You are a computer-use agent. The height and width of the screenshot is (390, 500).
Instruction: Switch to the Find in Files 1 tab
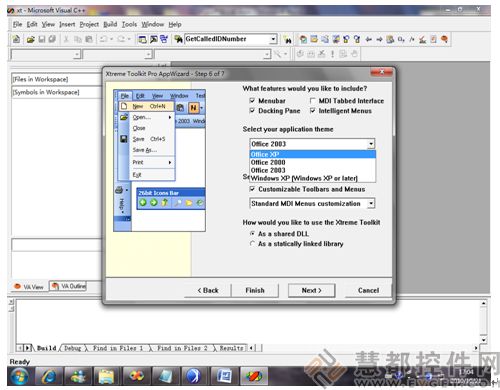tap(118, 348)
